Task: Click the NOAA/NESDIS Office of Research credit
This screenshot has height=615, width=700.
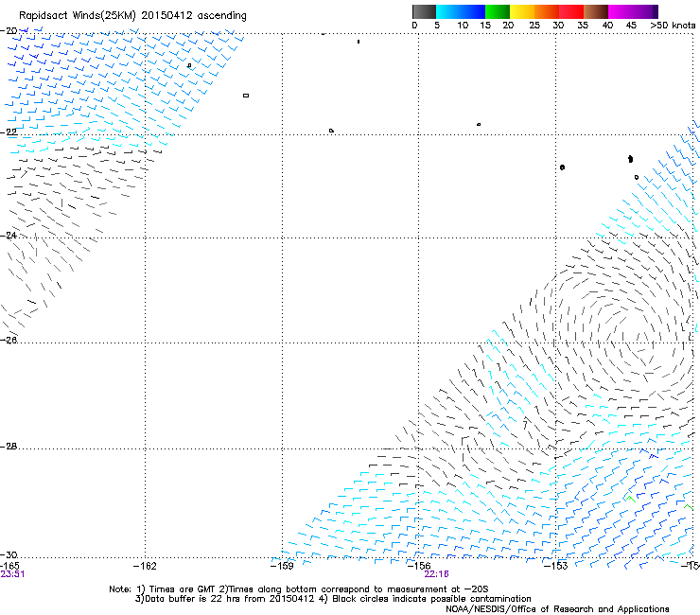Action: [x=557, y=609]
